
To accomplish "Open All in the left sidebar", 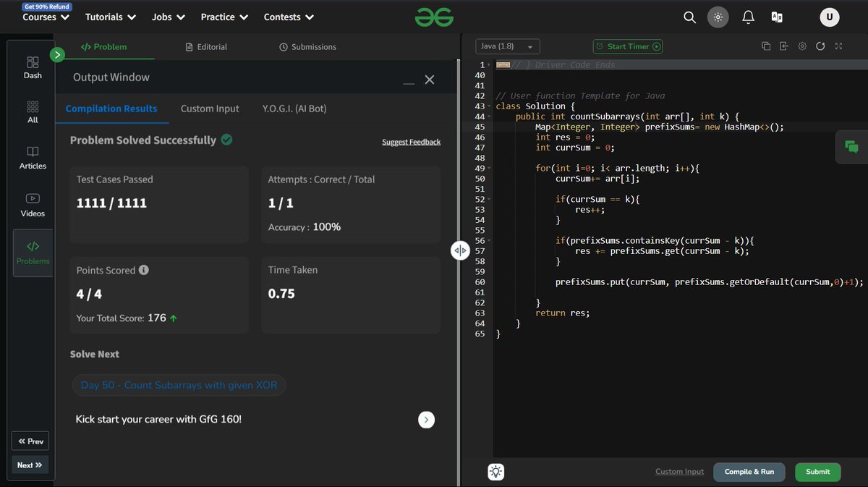I will click(33, 112).
